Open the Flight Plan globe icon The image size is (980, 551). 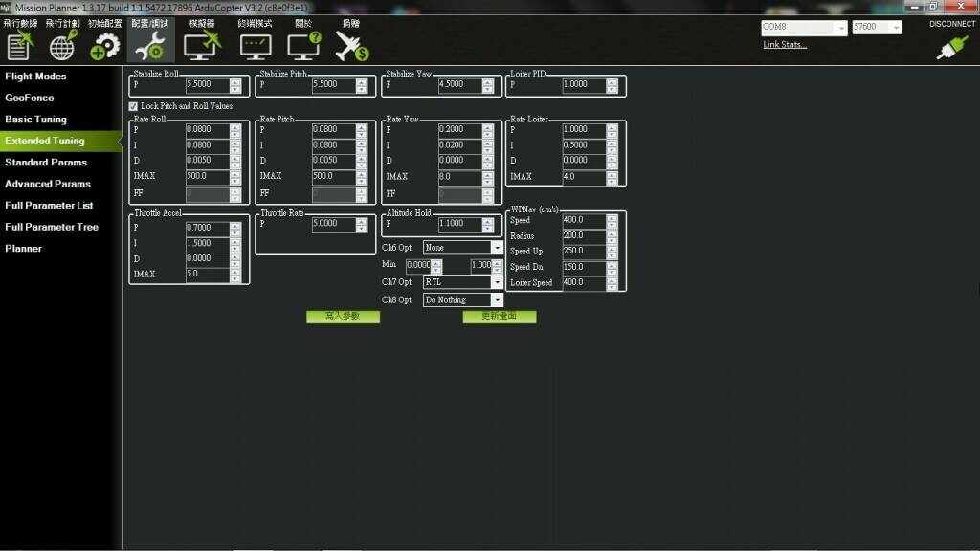(x=62, y=45)
